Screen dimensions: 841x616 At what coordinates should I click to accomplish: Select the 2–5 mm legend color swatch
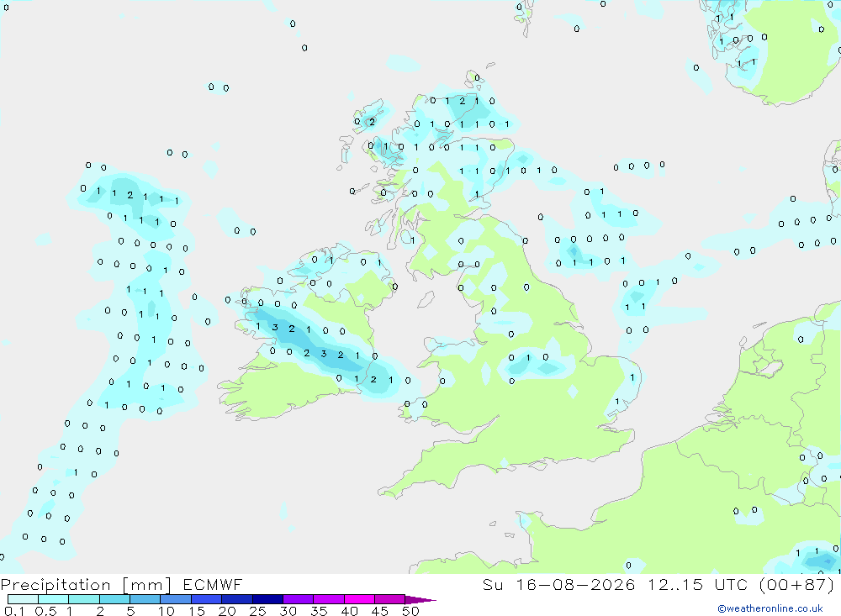pos(114,599)
